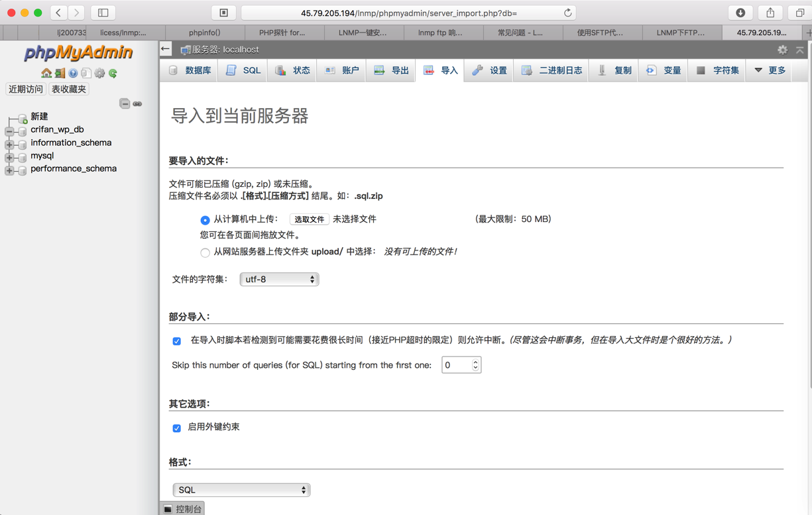Select 从计算机中上传 radio button

205,220
